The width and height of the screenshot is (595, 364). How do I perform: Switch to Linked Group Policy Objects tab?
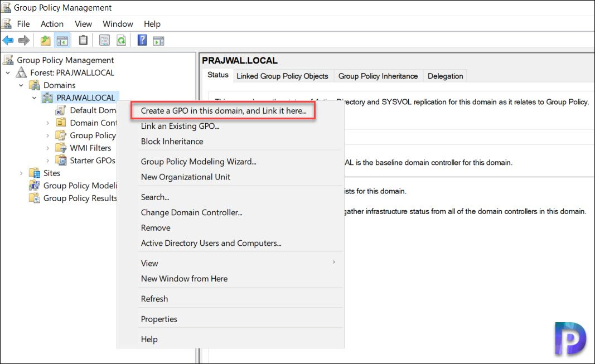click(x=282, y=76)
